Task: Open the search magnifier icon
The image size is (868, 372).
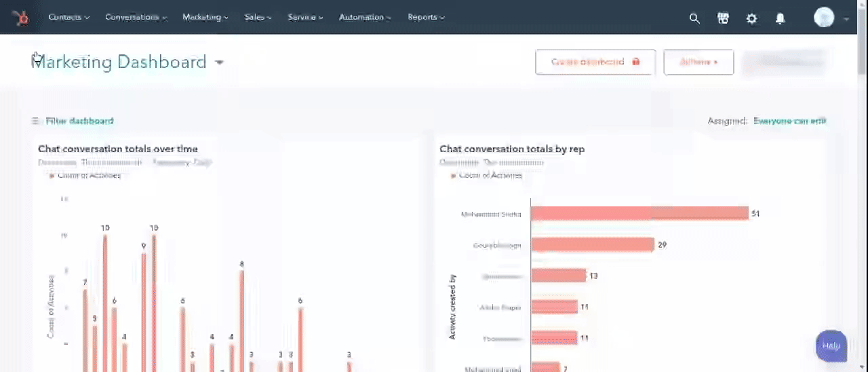Action: 694,18
